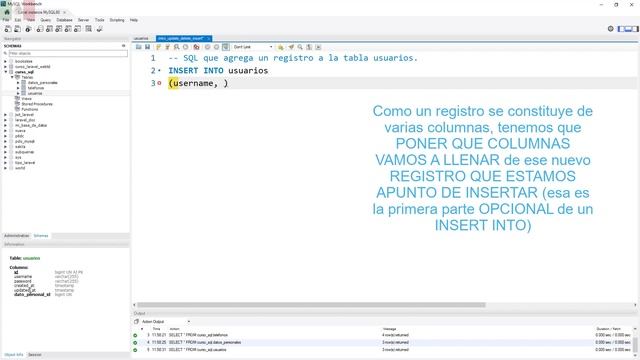Expand the telefonos table node
This screenshot has width=640, height=360.
(x=18, y=88)
